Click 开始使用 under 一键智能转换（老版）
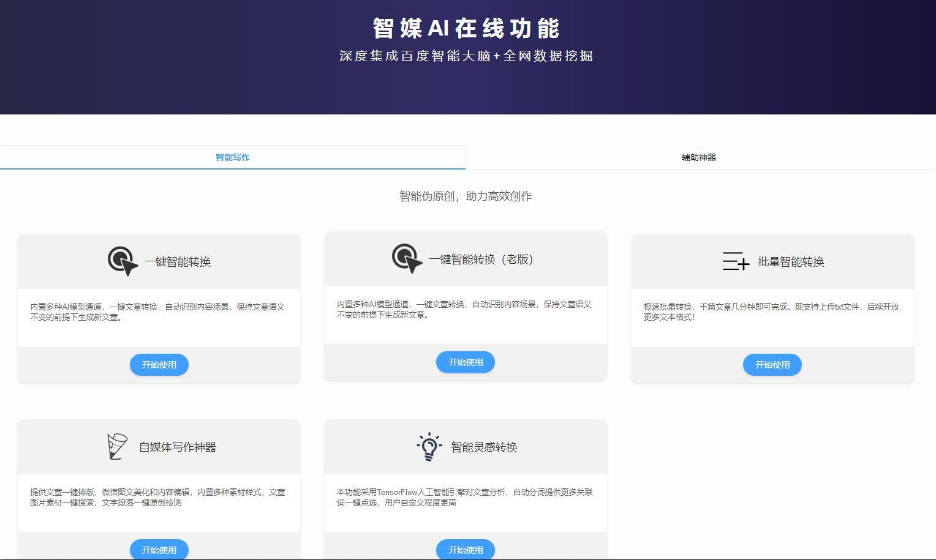The height and width of the screenshot is (560, 936). tap(466, 362)
